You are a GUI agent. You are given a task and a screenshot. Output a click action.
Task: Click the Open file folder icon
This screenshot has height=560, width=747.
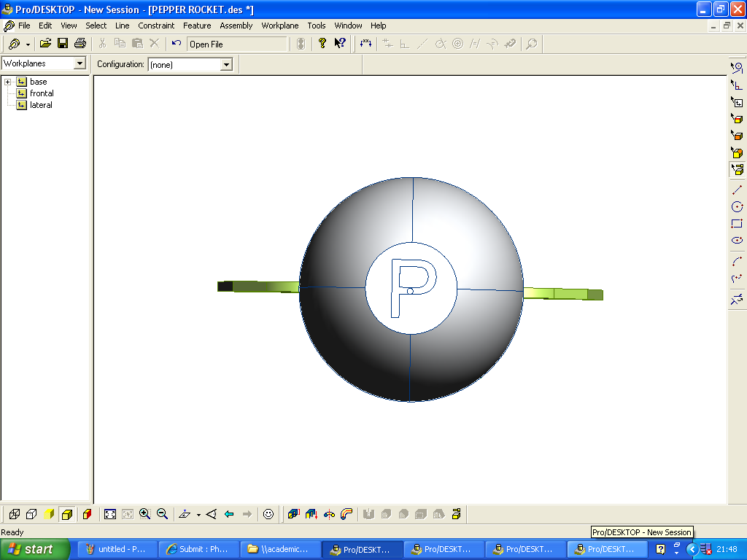(45, 44)
